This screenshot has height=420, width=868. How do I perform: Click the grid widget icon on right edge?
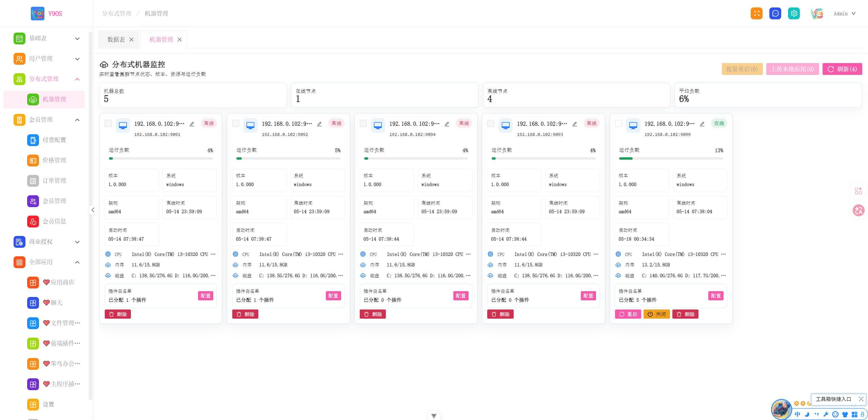pos(858,191)
